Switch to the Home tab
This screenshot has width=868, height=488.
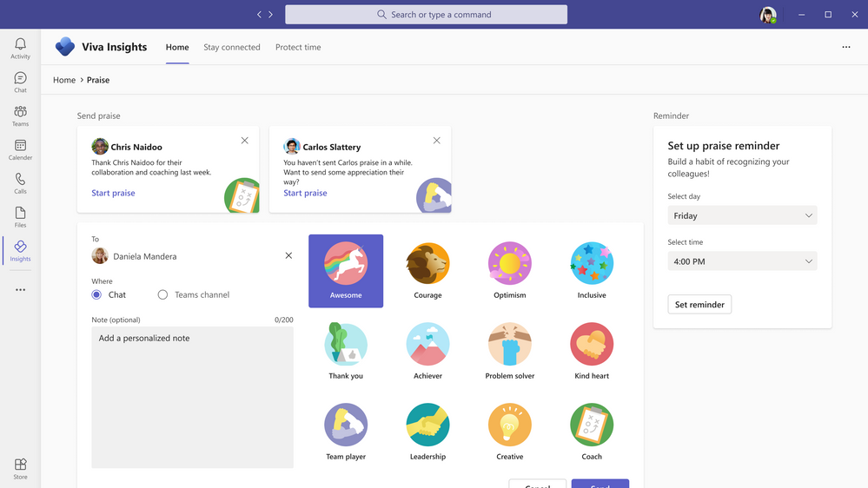point(177,47)
